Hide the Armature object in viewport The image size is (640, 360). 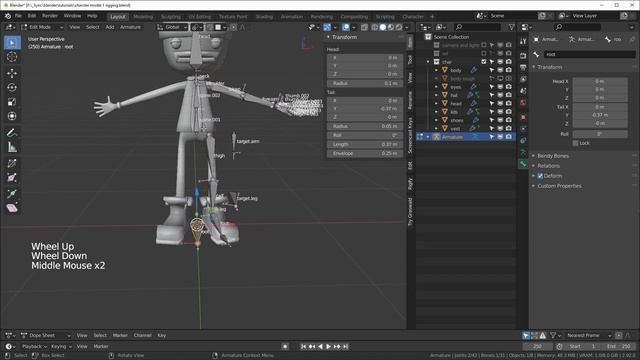(x=500, y=137)
